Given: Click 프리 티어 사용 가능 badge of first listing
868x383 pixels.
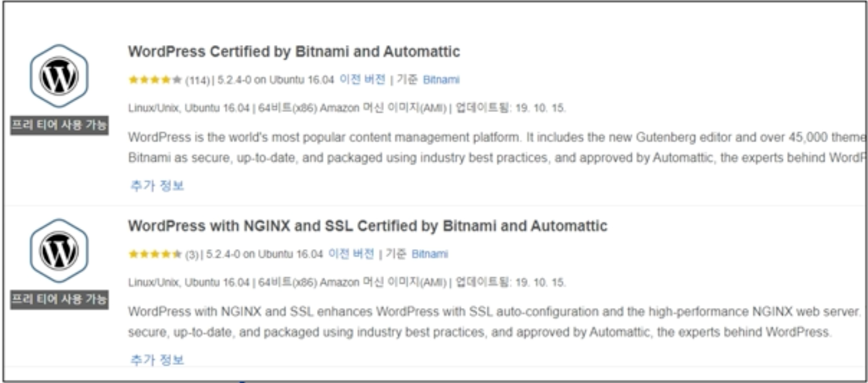Looking at the screenshot, I should point(59,125).
